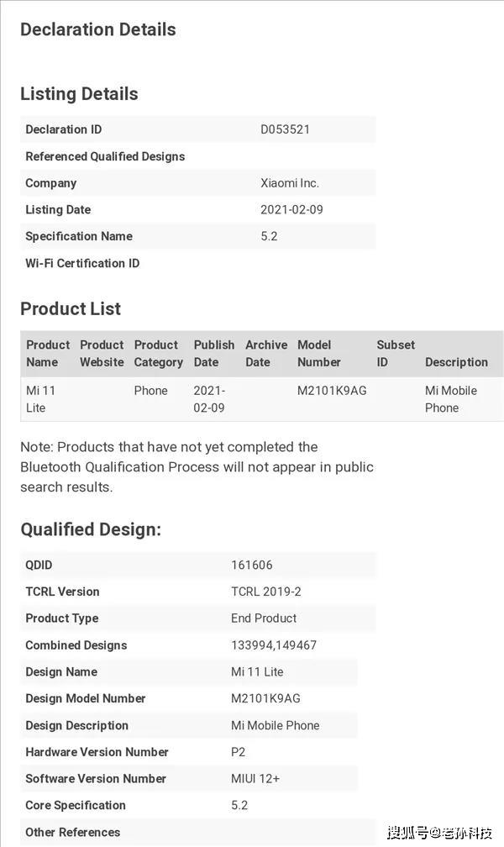The height and width of the screenshot is (847, 504).
Task: Click the Qualified Design heading
Action: click(x=91, y=529)
